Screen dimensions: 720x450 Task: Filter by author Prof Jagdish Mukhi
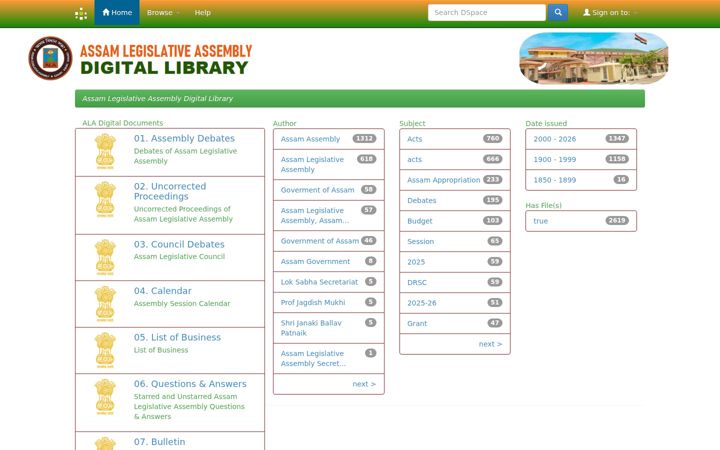coord(313,302)
